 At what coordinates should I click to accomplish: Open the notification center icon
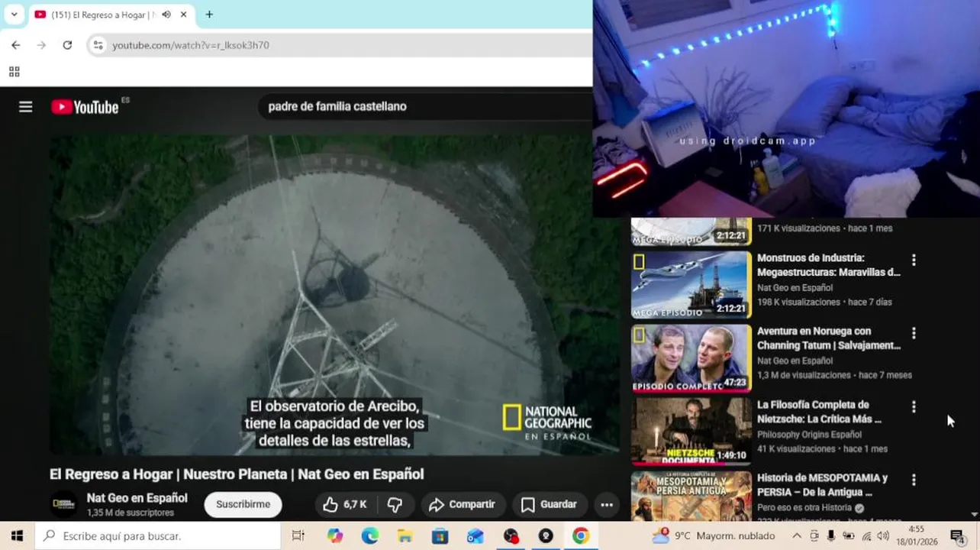tap(957, 536)
